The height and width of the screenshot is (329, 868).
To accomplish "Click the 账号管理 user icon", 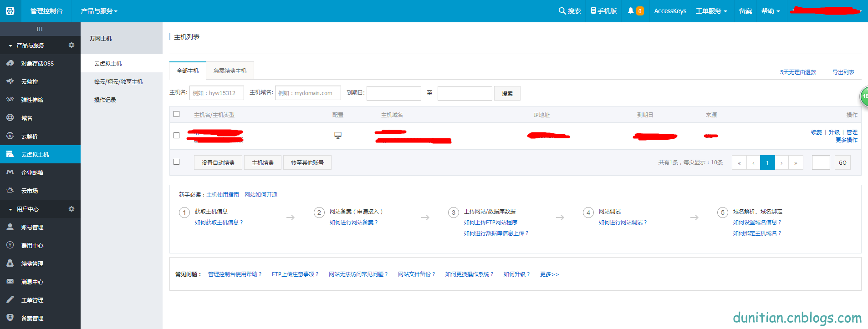I will click(x=10, y=227).
